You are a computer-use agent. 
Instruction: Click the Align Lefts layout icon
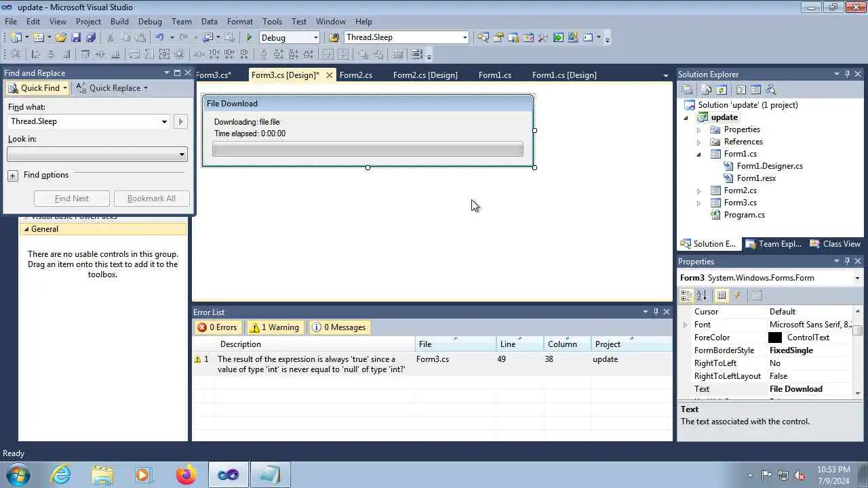pyautogui.click(x=35, y=55)
